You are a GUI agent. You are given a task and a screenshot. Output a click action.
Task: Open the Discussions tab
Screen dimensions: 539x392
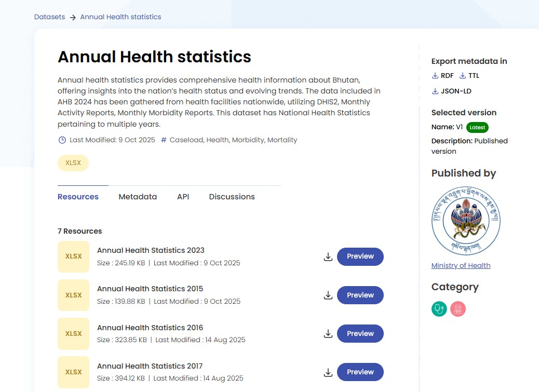coord(232,197)
